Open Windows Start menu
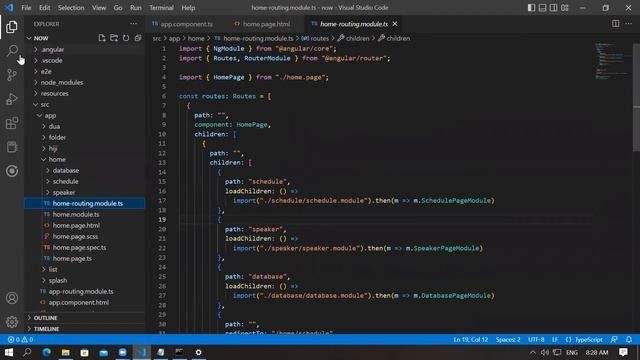Viewport: 640px width, 360px height. coord(9,352)
